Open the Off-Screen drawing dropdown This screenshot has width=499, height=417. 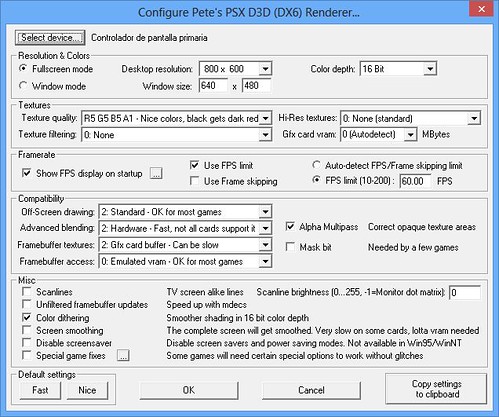tap(185, 212)
